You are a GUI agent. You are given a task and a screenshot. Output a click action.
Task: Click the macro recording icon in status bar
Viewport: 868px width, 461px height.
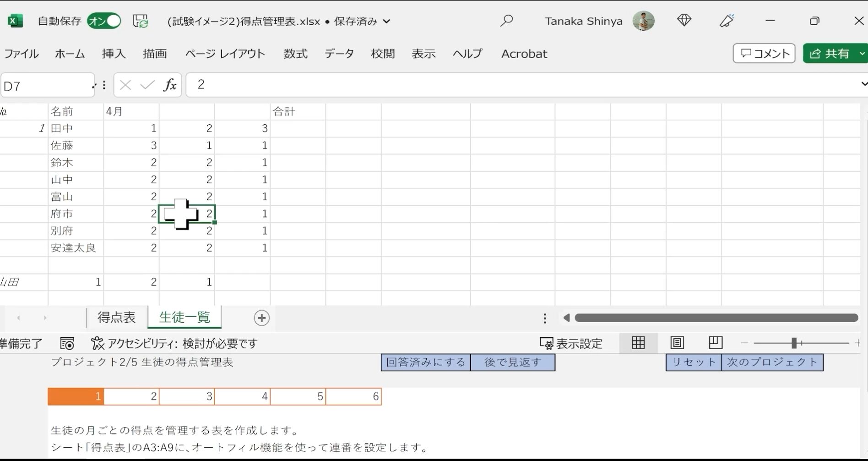pyautogui.click(x=67, y=343)
